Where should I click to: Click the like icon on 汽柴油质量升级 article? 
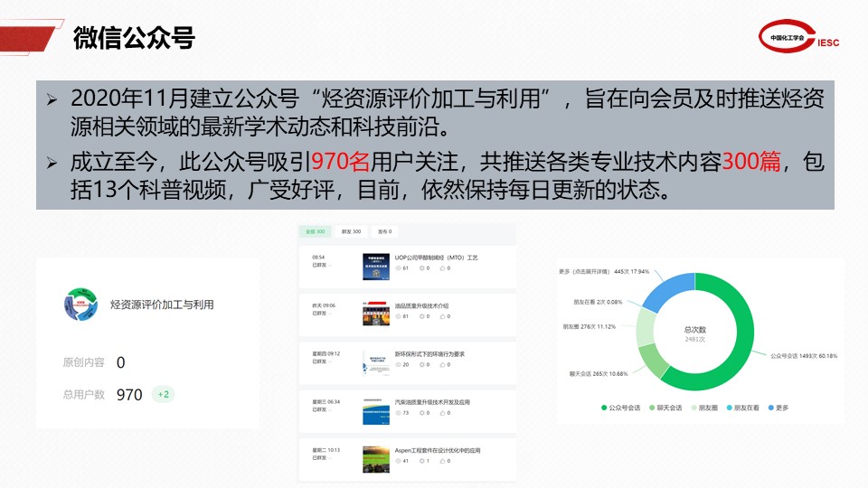tap(442, 413)
